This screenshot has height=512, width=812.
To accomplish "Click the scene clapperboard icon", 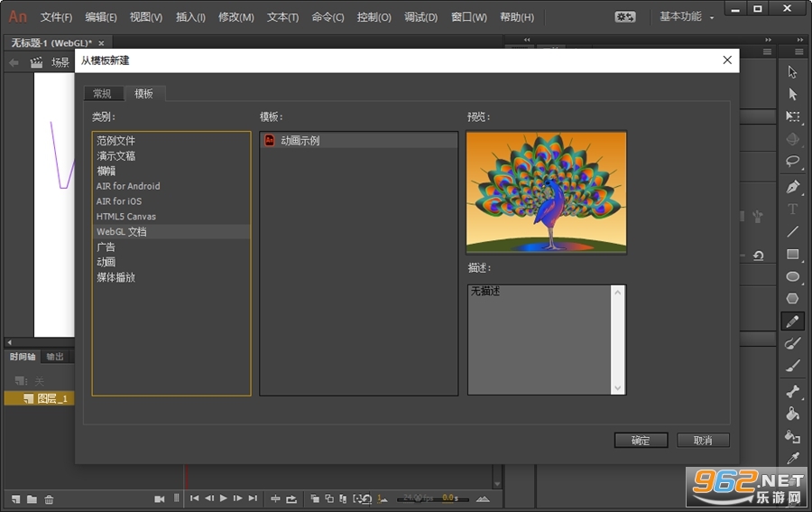I will click(x=36, y=62).
